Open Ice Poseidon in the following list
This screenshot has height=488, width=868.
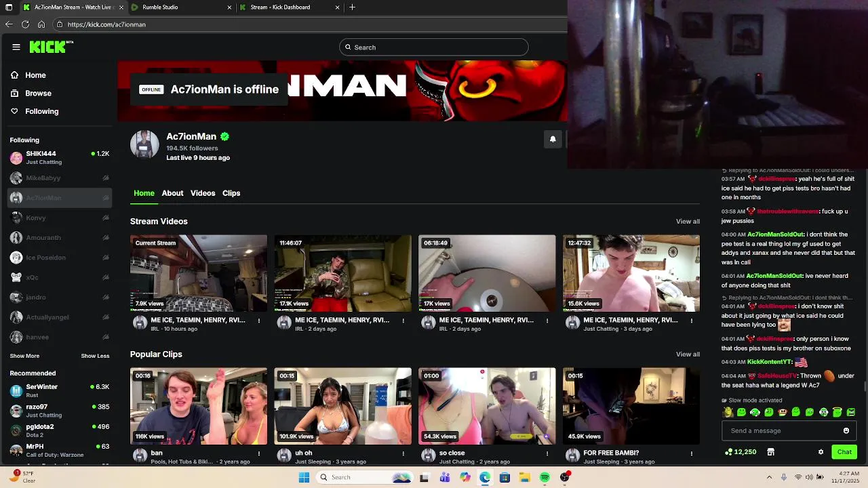pyautogui.click(x=60, y=258)
